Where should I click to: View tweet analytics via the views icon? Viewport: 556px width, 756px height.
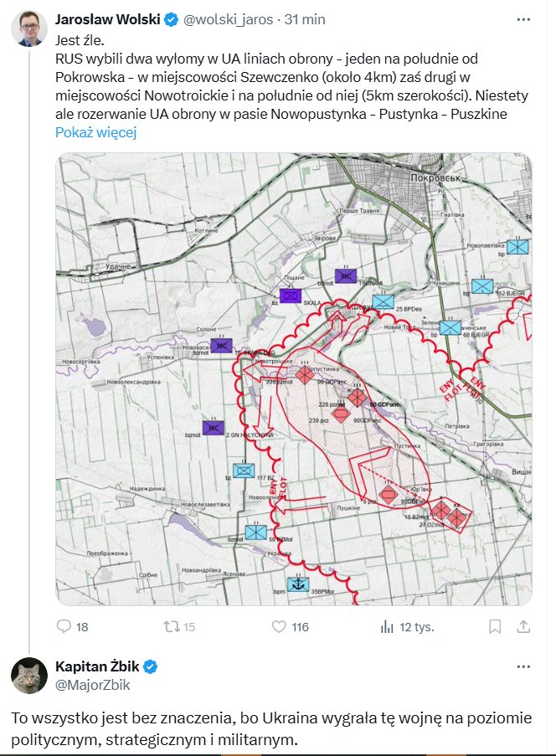click(387, 627)
